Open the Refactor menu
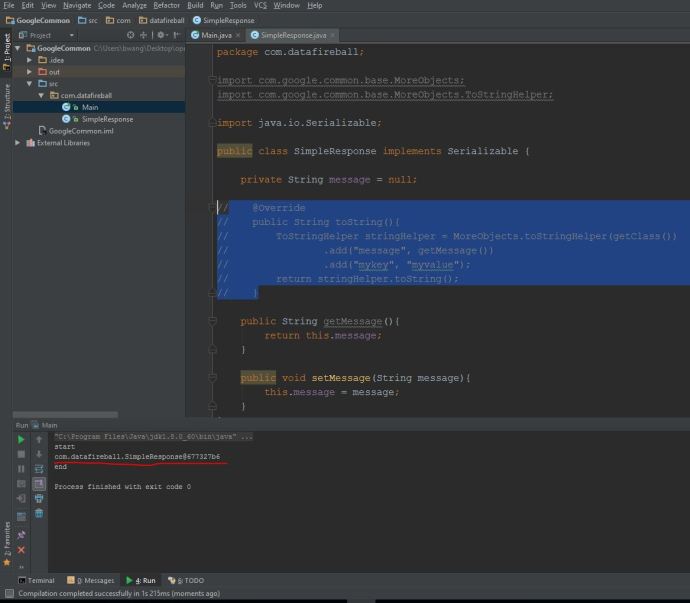The width and height of the screenshot is (690, 603). tap(166, 5)
